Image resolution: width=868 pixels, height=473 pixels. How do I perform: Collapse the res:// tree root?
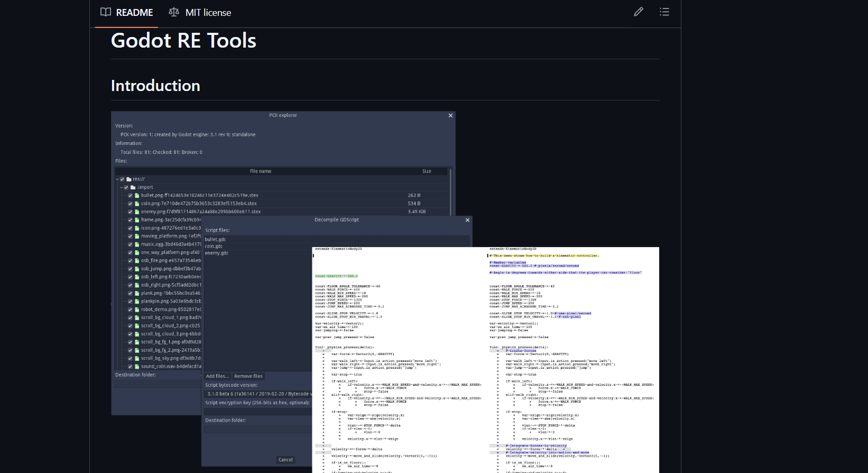click(117, 179)
